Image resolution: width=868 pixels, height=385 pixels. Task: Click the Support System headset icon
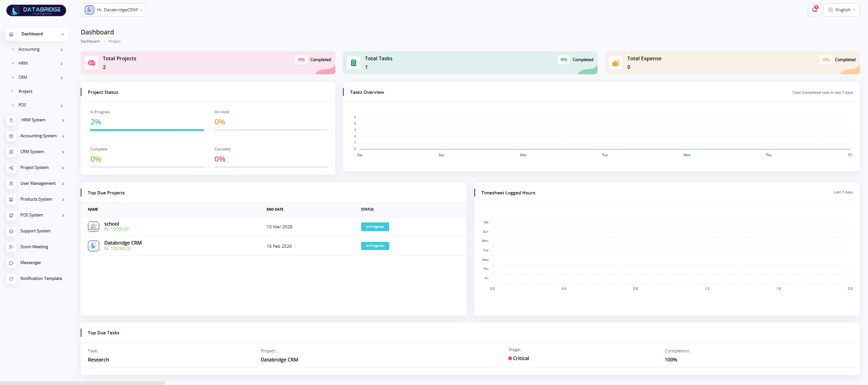coord(11,231)
